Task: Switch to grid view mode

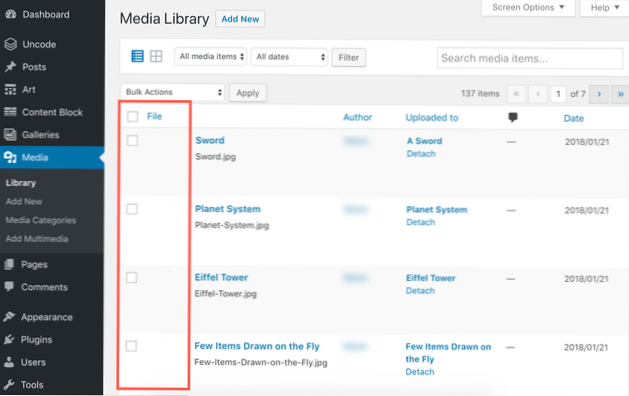Action: [x=156, y=56]
